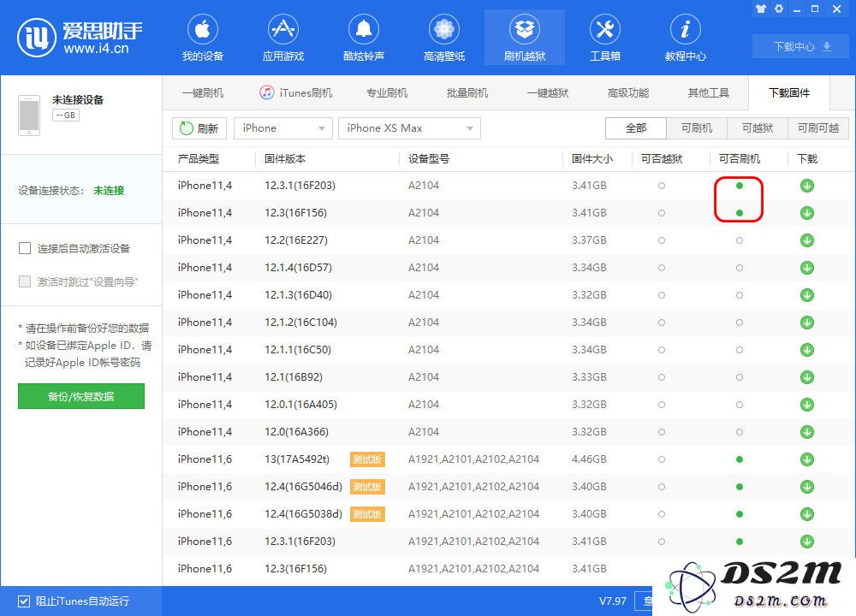
Task: Select 可刷机 filter option
Action: coord(697,128)
